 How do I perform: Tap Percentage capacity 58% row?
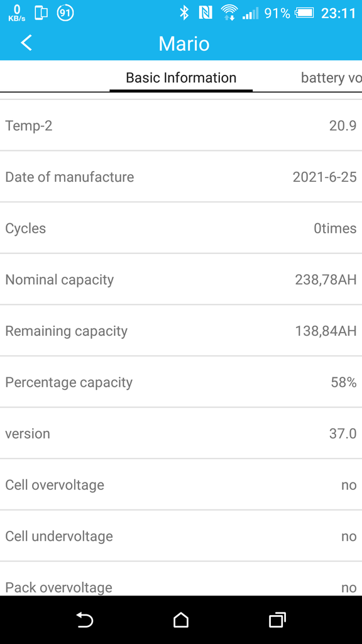click(181, 382)
